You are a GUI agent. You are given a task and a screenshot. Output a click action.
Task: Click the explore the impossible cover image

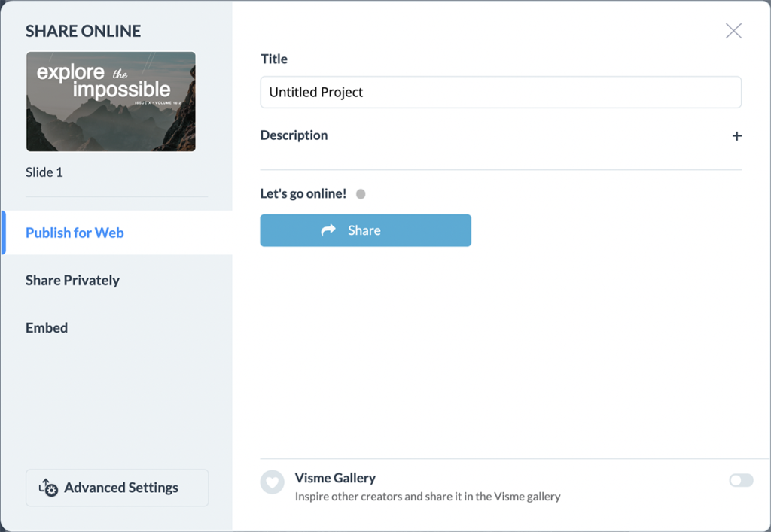click(110, 102)
